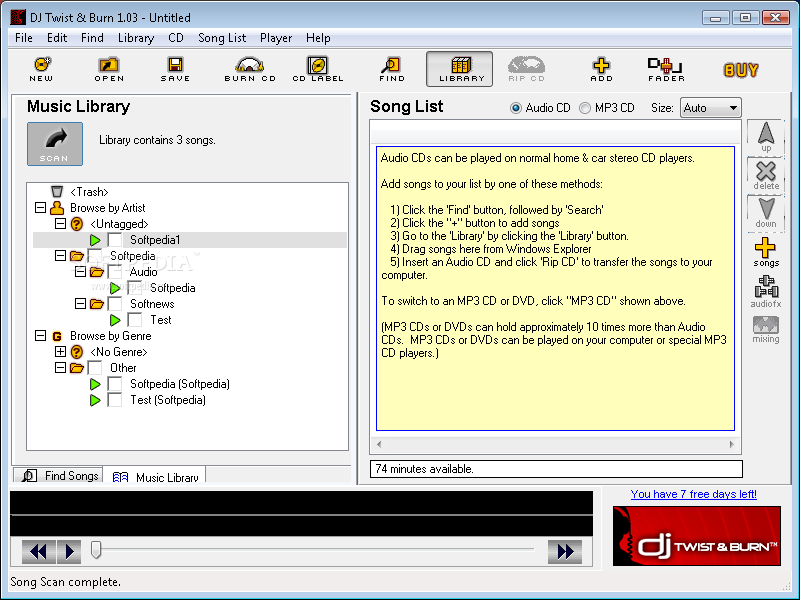Expand the <No Genre> node
Image resolution: width=800 pixels, height=600 pixels.
pos(60,352)
